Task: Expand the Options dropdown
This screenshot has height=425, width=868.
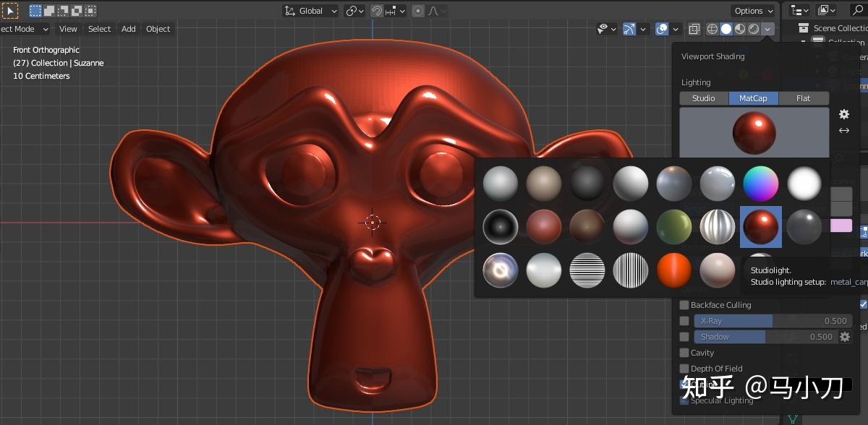Action: pos(753,11)
